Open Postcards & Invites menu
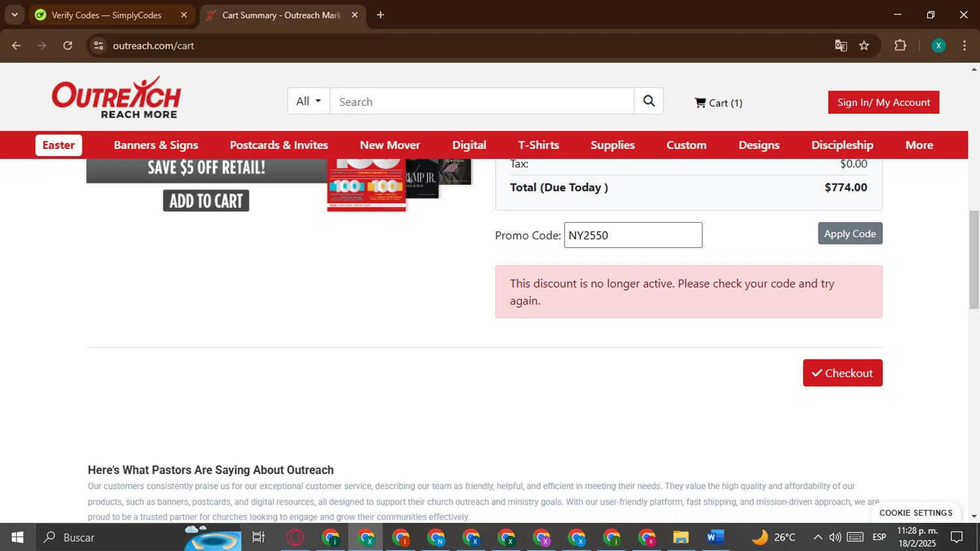 [x=279, y=145]
